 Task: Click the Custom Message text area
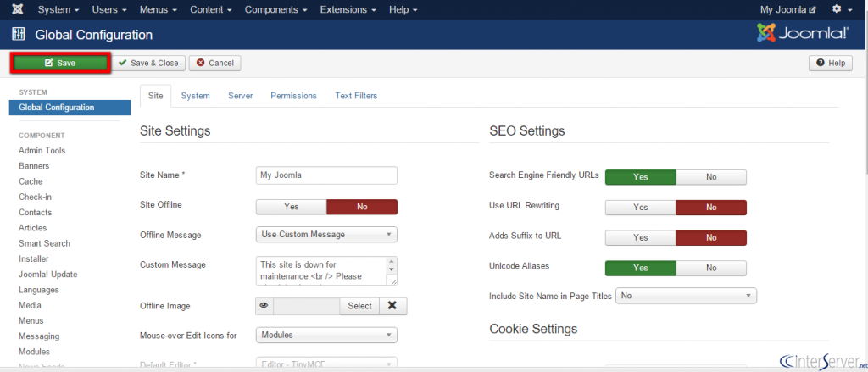pyautogui.click(x=321, y=270)
